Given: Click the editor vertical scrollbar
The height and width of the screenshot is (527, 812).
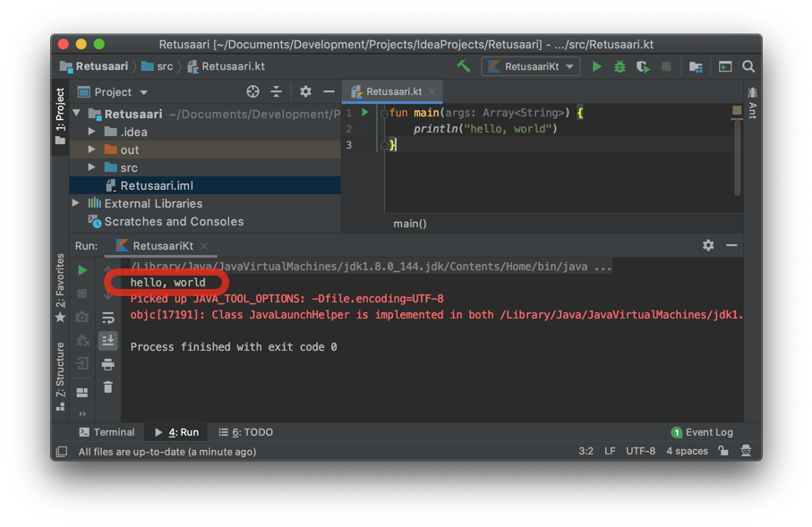Looking at the screenshot, I should pos(737,157).
